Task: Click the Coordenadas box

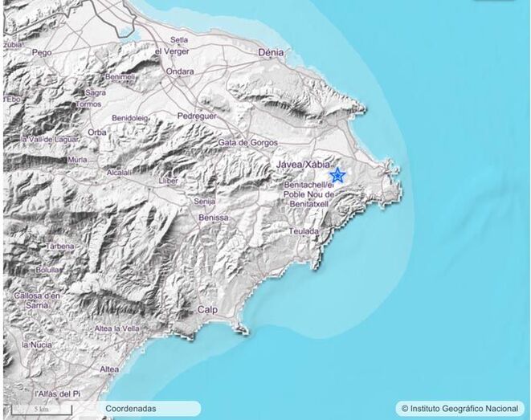Action: [150, 409]
